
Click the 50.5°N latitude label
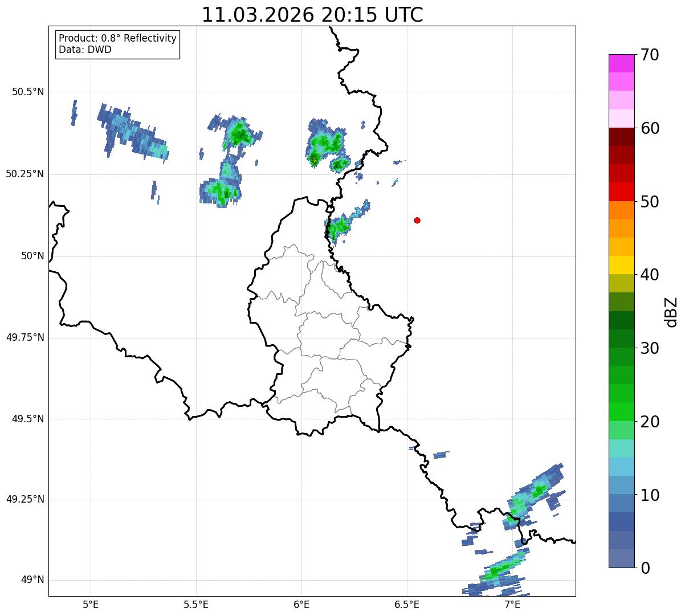point(28,92)
